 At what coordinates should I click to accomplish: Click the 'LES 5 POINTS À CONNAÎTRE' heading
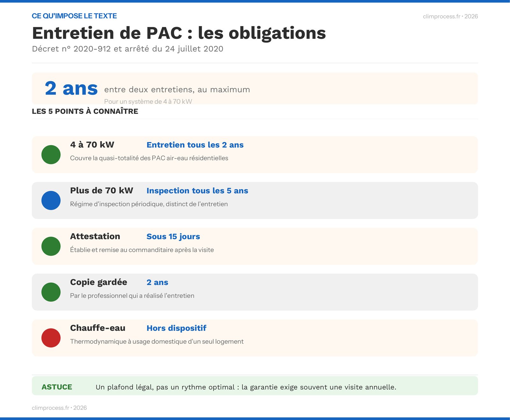point(85,111)
